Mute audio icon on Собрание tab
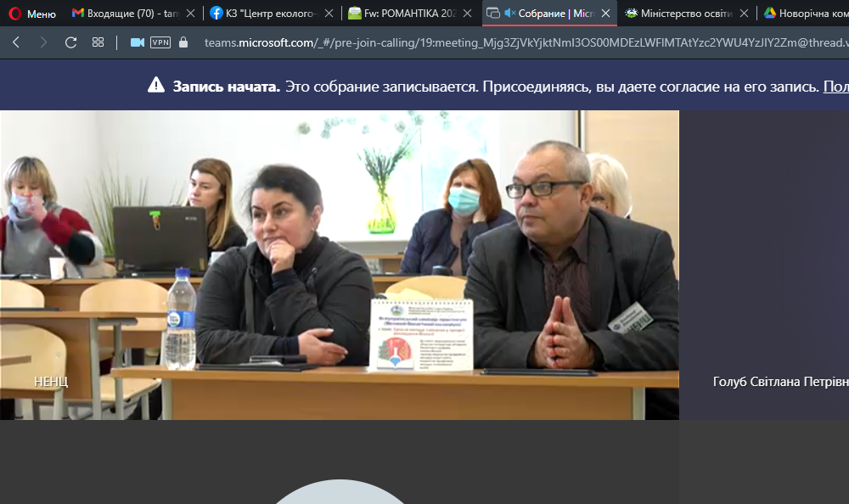This screenshot has height=504, width=849. click(x=509, y=13)
